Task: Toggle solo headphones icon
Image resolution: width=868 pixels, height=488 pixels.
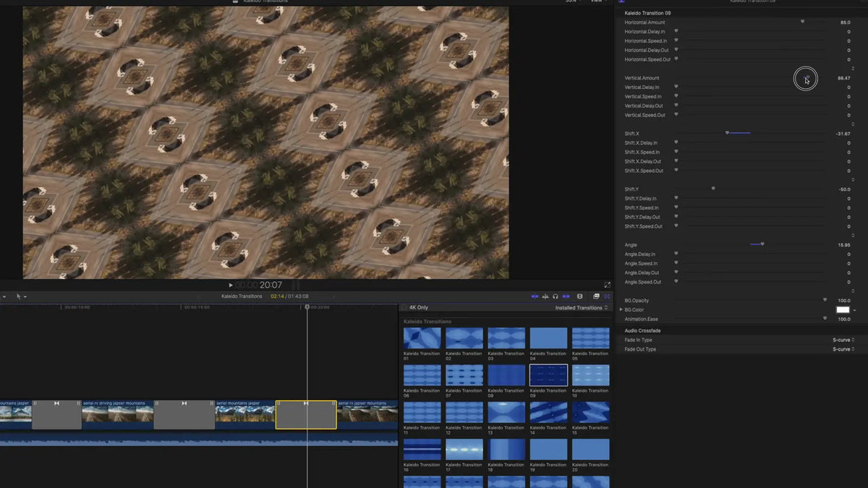Action: pos(556,296)
